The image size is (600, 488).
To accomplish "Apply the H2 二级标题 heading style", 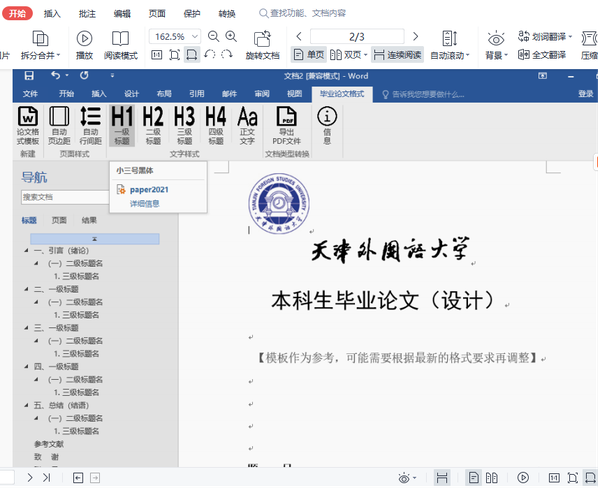I will (x=153, y=125).
